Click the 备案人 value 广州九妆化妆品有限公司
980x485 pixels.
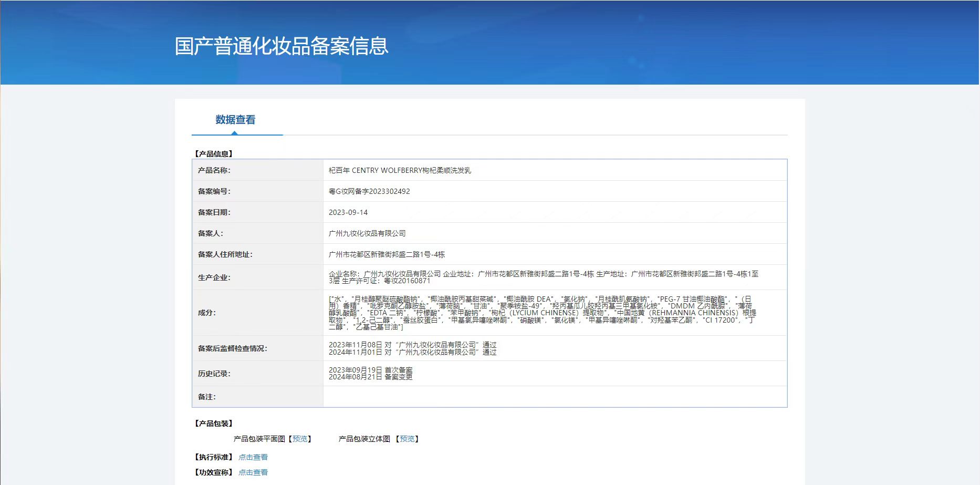tap(367, 233)
